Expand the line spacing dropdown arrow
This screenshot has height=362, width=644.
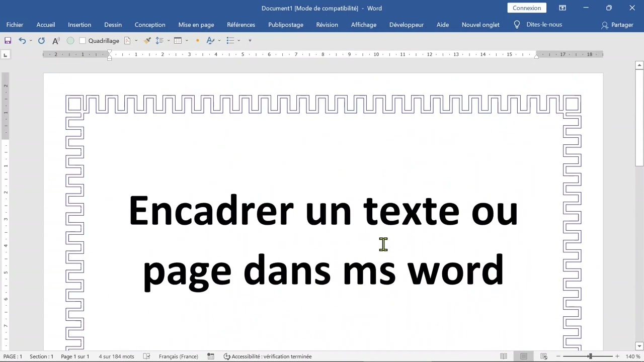click(x=169, y=41)
